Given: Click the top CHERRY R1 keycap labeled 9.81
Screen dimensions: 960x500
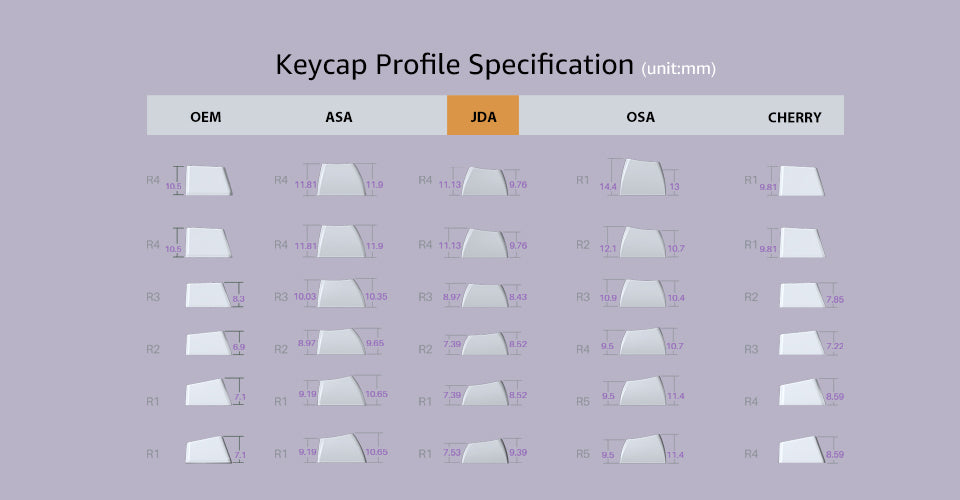Looking at the screenshot, I should tap(801, 181).
